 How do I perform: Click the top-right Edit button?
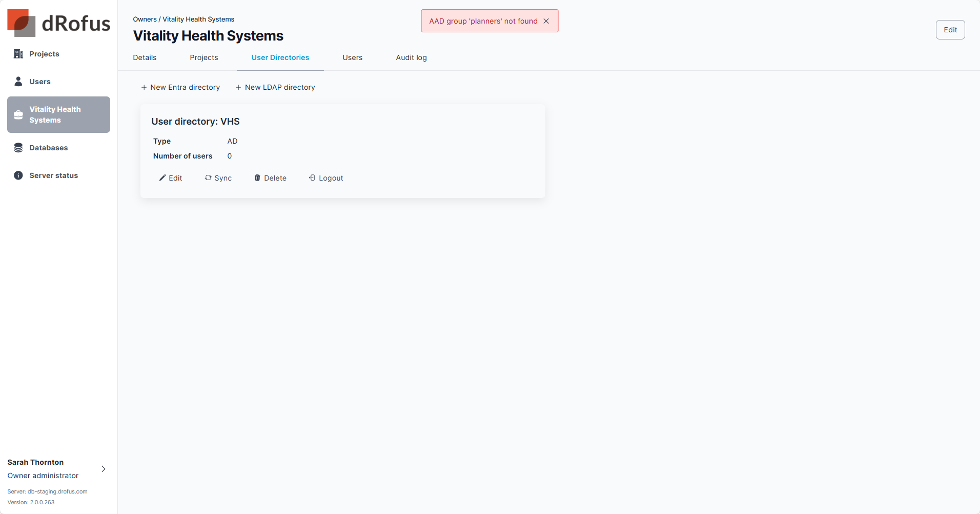pyautogui.click(x=950, y=30)
